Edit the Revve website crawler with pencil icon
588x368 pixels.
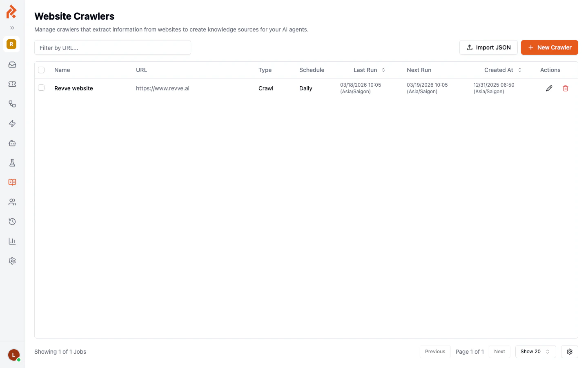[x=549, y=88]
